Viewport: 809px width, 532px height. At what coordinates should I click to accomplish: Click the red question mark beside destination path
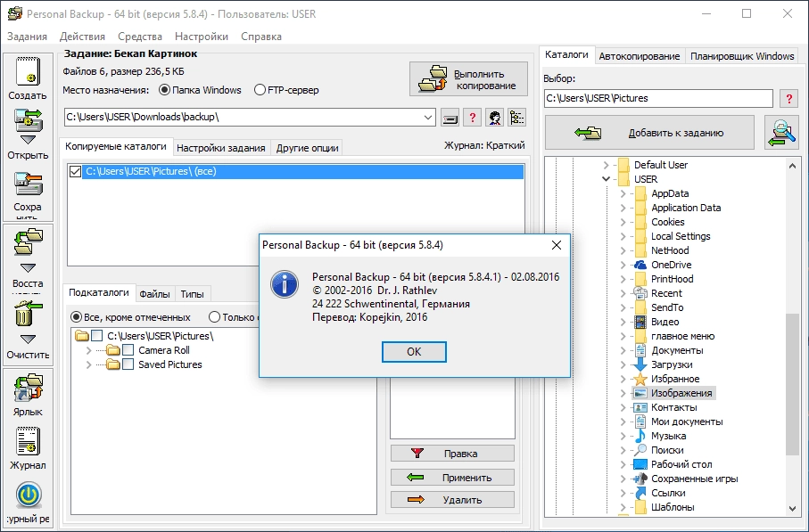click(472, 118)
